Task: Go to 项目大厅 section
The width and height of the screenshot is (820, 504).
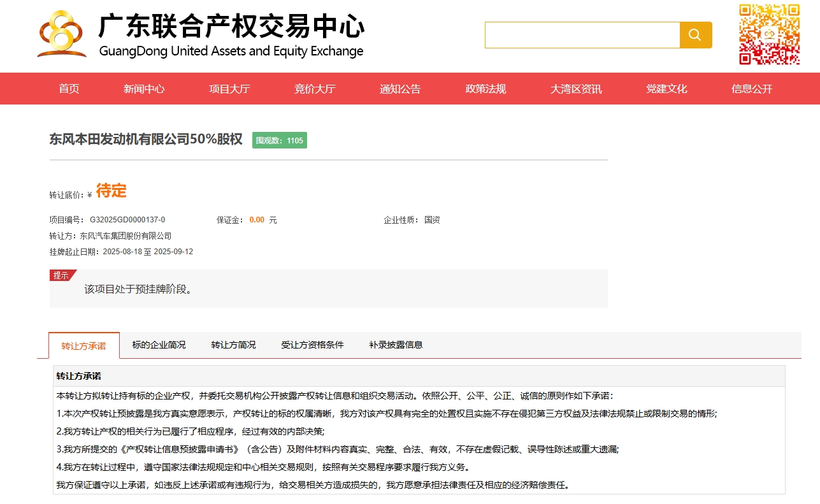Action: [x=229, y=89]
